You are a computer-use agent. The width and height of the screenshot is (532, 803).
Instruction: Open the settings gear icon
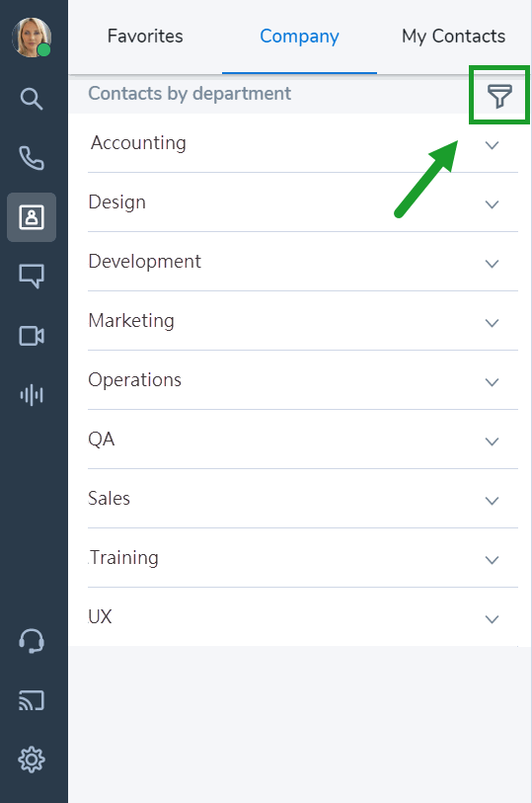32,760
